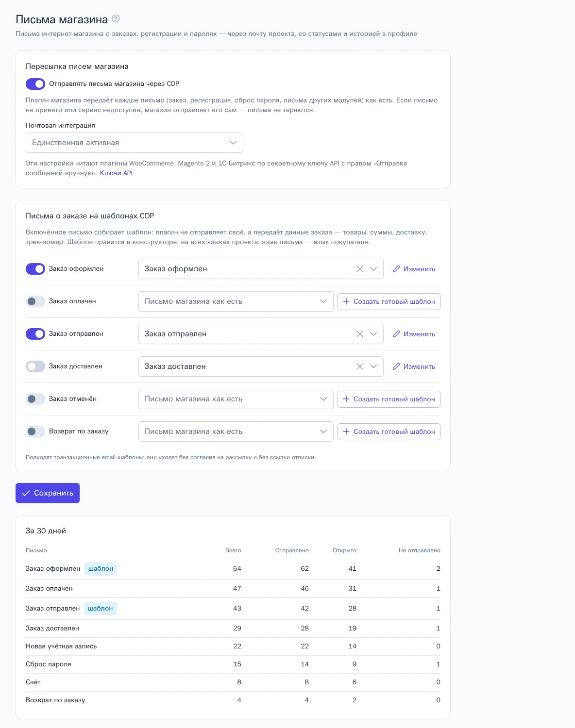Disable sending store emails via CDP toggle

(x=35, y=84)
